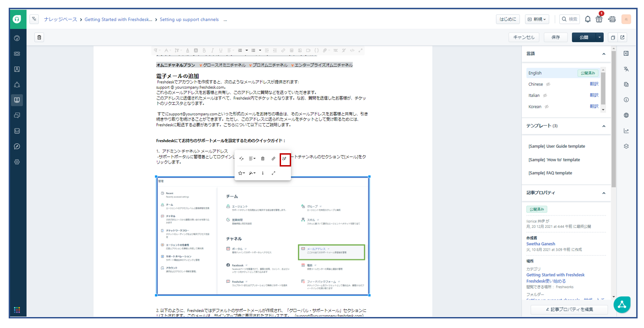This screenshot has height=328, width=644.
Task: Click 記事プロパティを編集 button
Action: 569,310
